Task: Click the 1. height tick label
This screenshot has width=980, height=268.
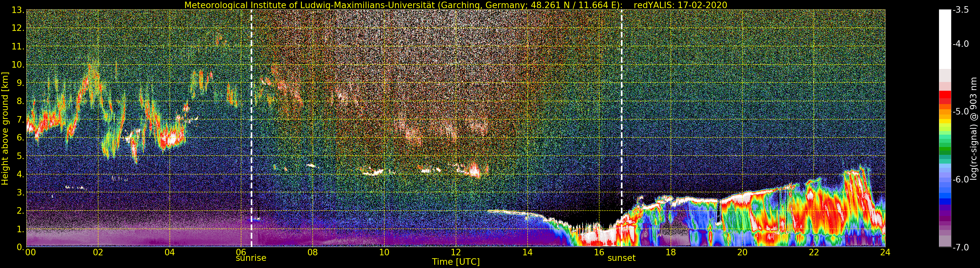Action: point(21,229)
